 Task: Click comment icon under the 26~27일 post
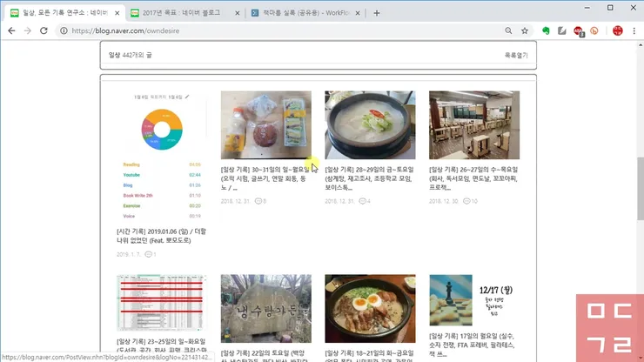coord(466,201)
